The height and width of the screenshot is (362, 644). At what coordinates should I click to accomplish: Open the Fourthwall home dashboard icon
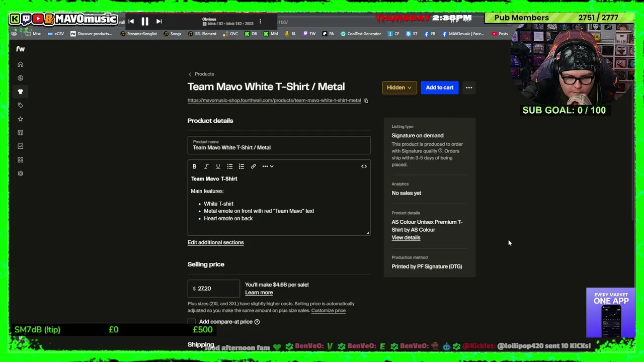[21, 64]
